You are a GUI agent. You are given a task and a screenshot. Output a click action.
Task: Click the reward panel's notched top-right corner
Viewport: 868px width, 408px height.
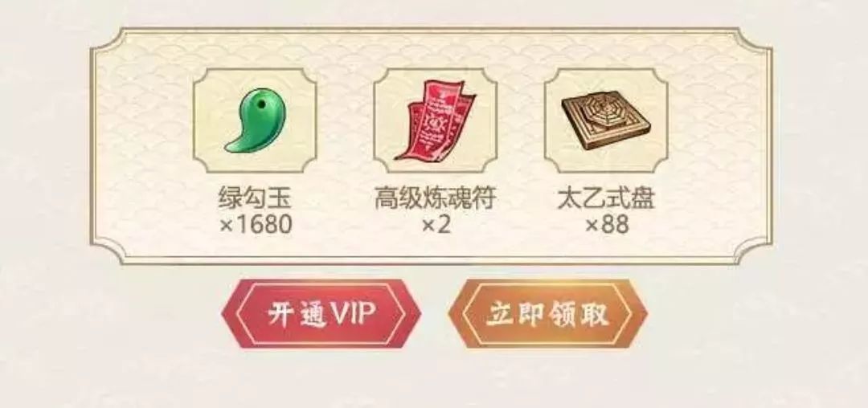pyautogui.click(x=754, y=44)
